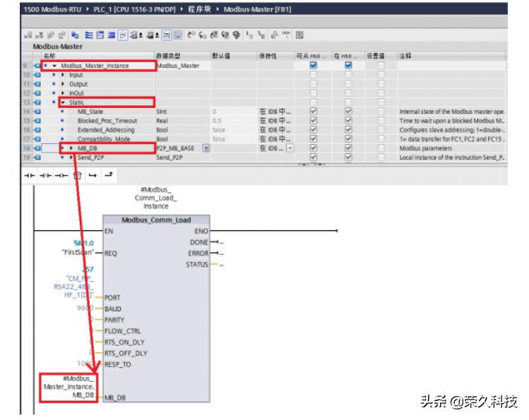The image size is (529, 420).
Task: Collapse the Static section
Action: click(x=63, y=102)
